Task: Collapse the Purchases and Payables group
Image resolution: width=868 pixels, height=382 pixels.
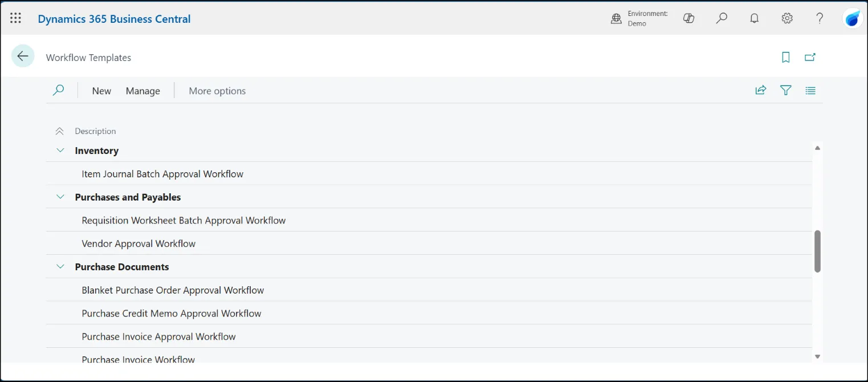Action: (60, 197)
